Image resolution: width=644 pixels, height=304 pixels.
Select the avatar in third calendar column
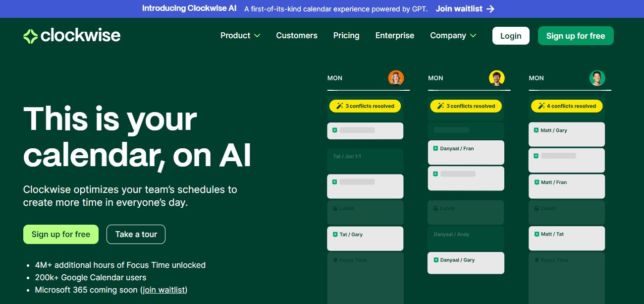point(597,78)
